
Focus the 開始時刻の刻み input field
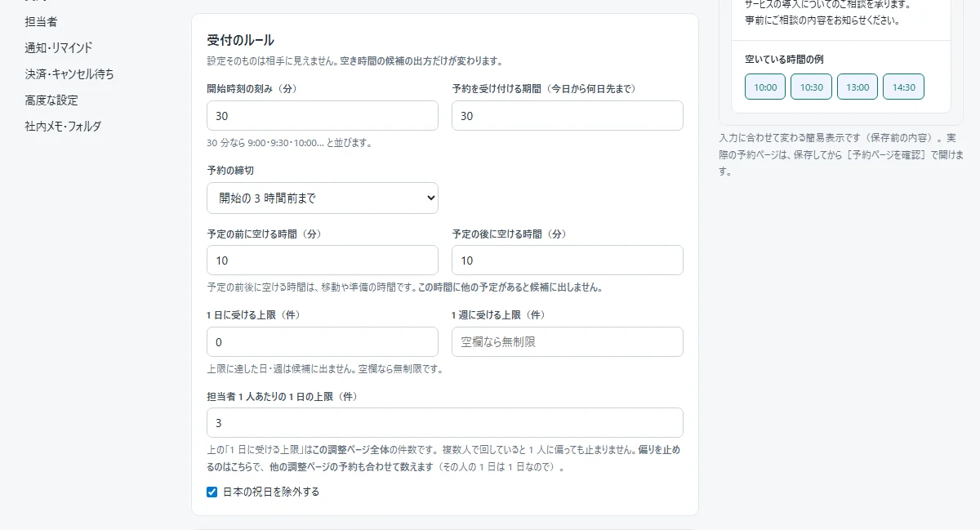[323, 116]
